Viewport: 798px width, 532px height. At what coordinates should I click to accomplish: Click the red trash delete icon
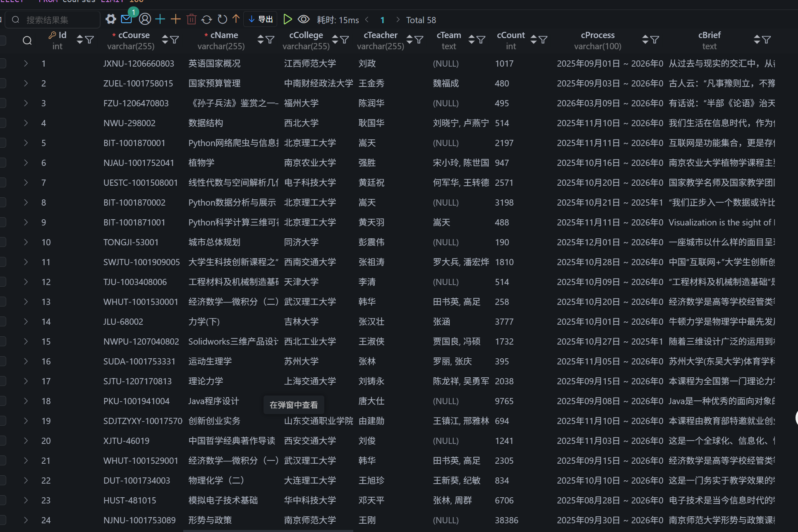pos(191,19)
